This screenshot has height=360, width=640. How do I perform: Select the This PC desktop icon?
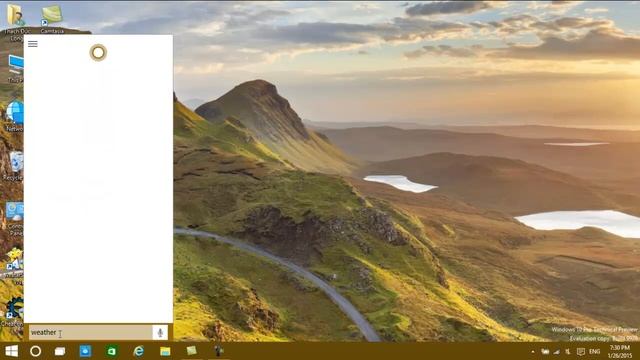(16, 69)
